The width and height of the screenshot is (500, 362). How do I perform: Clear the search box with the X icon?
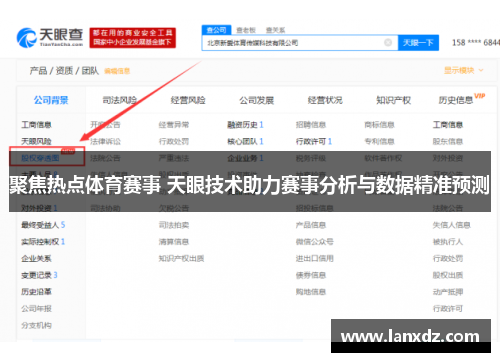pos(388,42)
